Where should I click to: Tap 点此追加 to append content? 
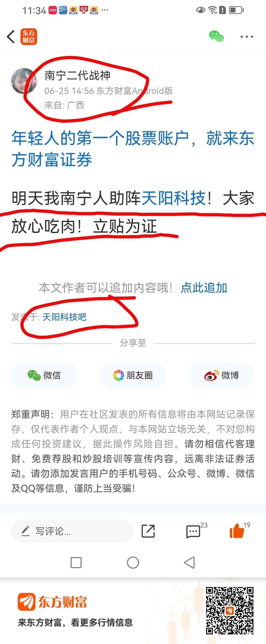tap(204, 288)
